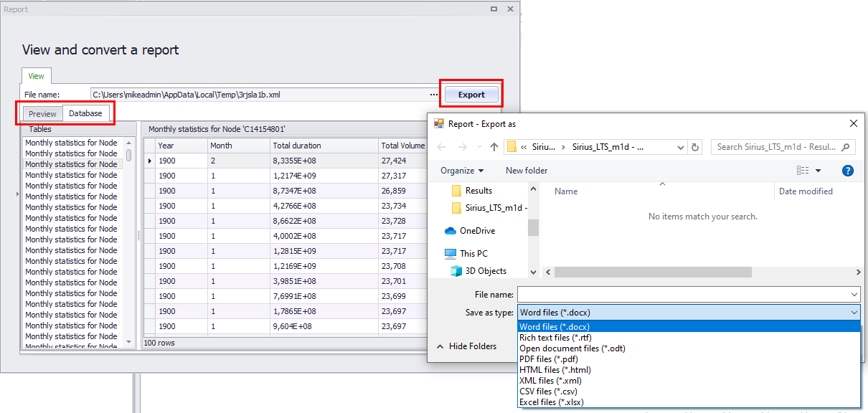The width and height of the screenshot is (868, 413).
Task: Sort by Name column header
Action: click(566, 191)
